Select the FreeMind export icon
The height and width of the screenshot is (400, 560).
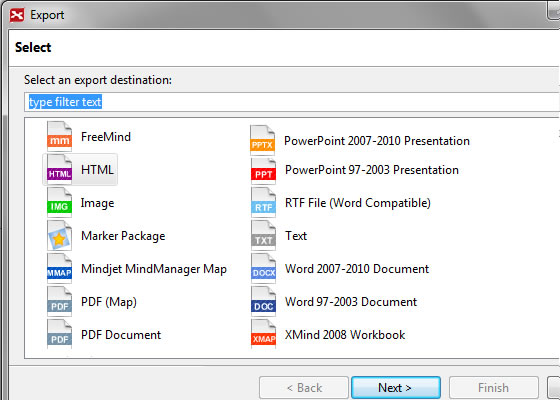click(x=59, y=136)
